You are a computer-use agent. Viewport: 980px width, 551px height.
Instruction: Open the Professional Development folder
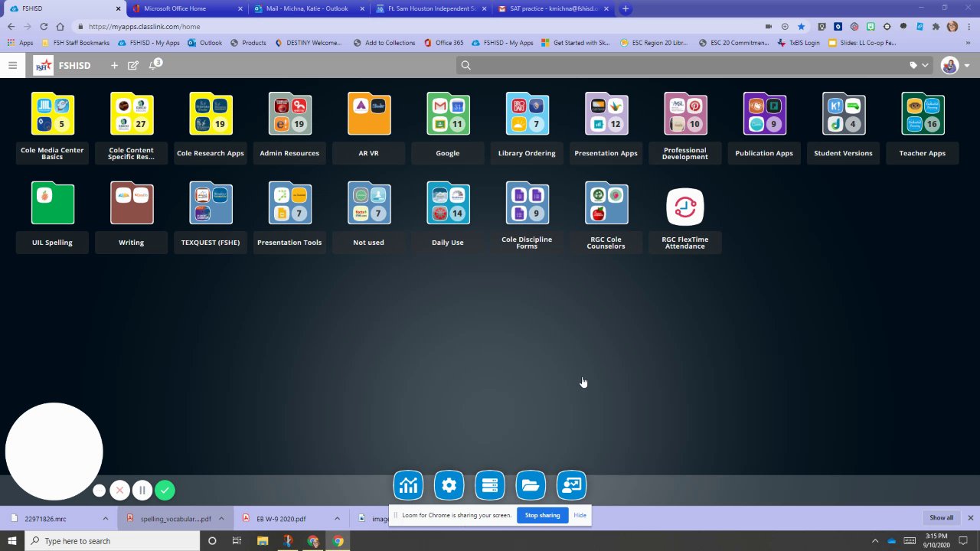[x=685, y=115]
